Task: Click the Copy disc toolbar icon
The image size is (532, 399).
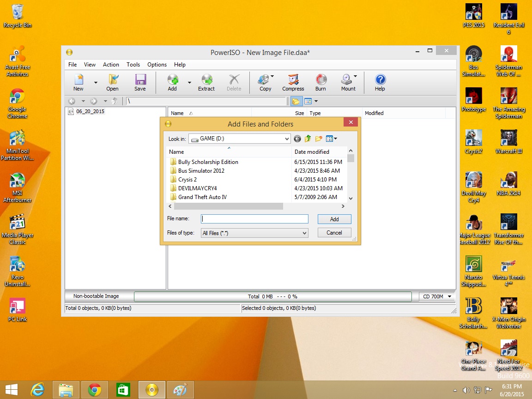Action: tap(266, 83)
